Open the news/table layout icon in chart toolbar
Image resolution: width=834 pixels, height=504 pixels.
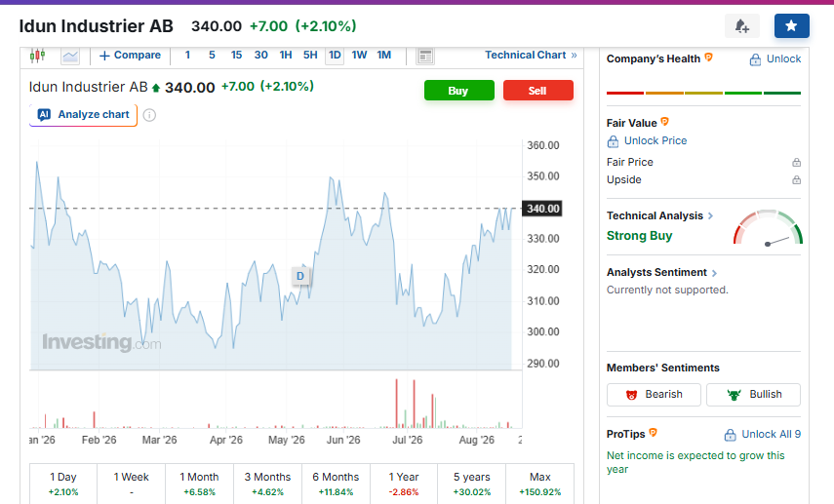pyautogui.click(x=425, y=56)
